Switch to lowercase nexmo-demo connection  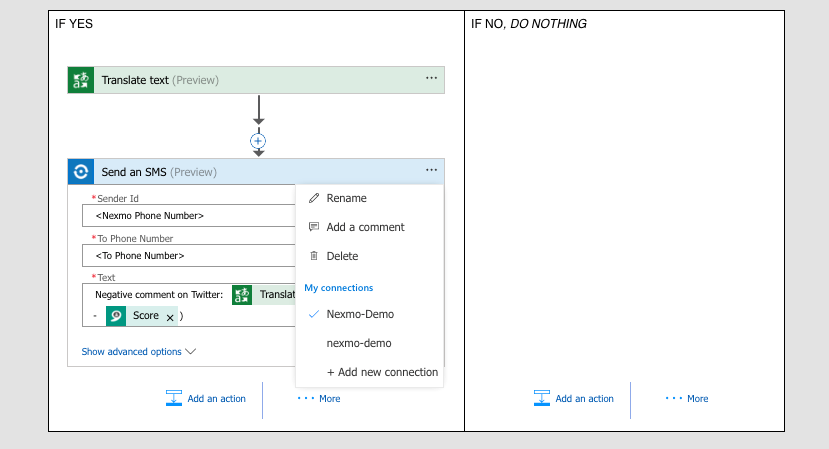pyautogui.click(x=360, y=343)
